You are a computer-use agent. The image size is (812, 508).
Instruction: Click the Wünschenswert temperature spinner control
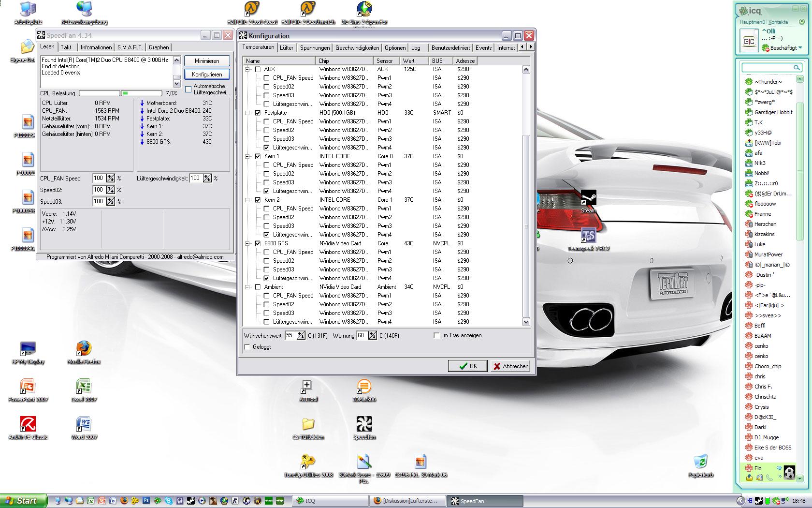301,335
